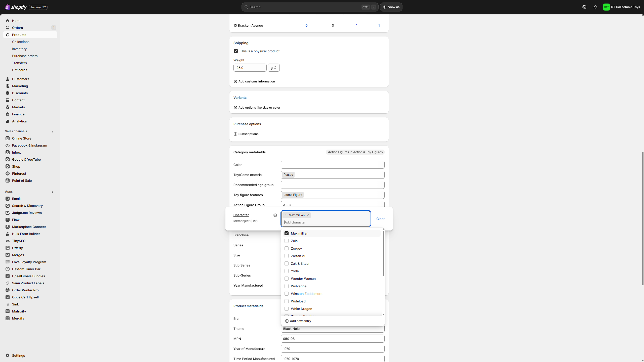Click the notifications bell icon

click(595, 7)
